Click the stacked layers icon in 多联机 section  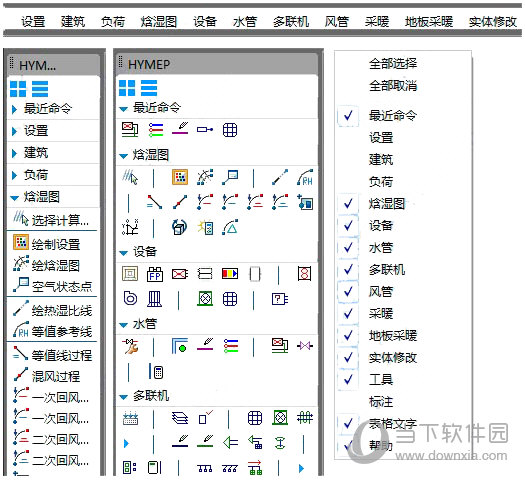coord(180,419)
